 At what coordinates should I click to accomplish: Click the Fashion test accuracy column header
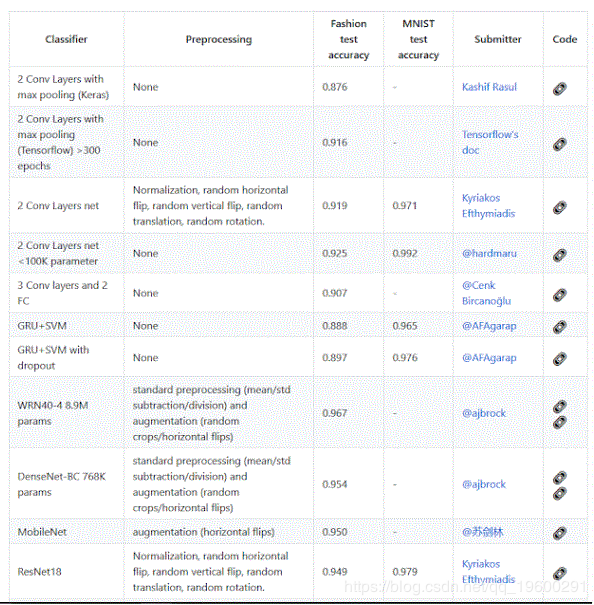[x=349, y=39]
